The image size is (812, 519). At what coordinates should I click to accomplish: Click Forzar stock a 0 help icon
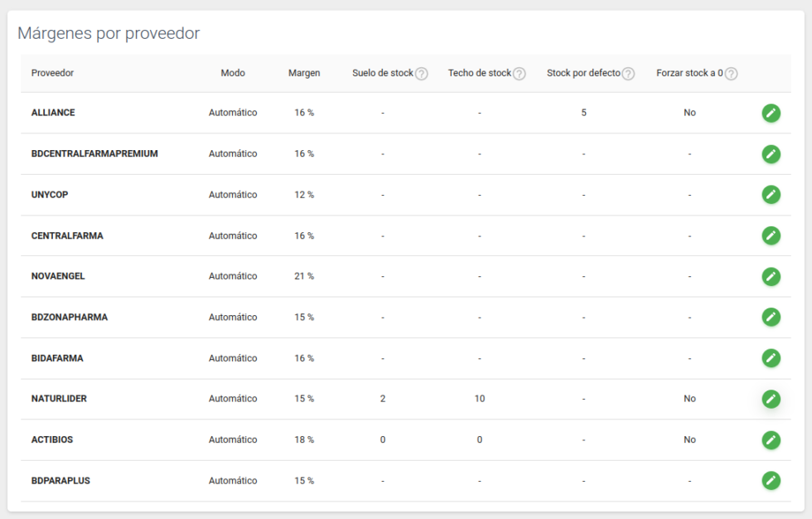click(x=731, y=74)
